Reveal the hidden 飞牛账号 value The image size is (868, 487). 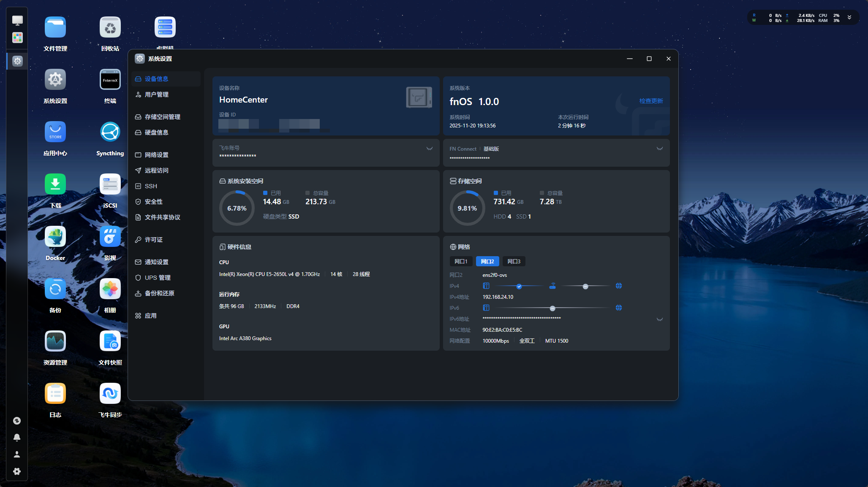pos(429,149)
